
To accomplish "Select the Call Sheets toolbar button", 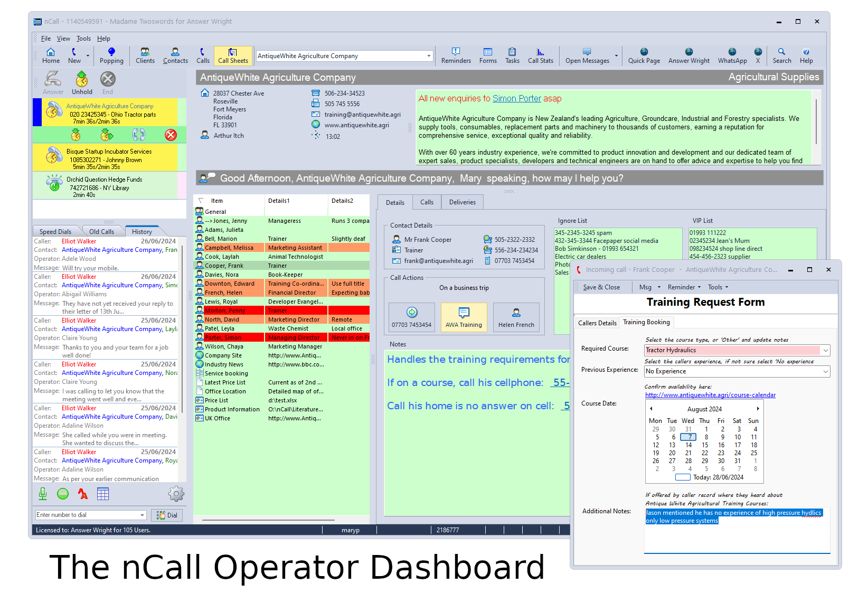I will 233,55.
